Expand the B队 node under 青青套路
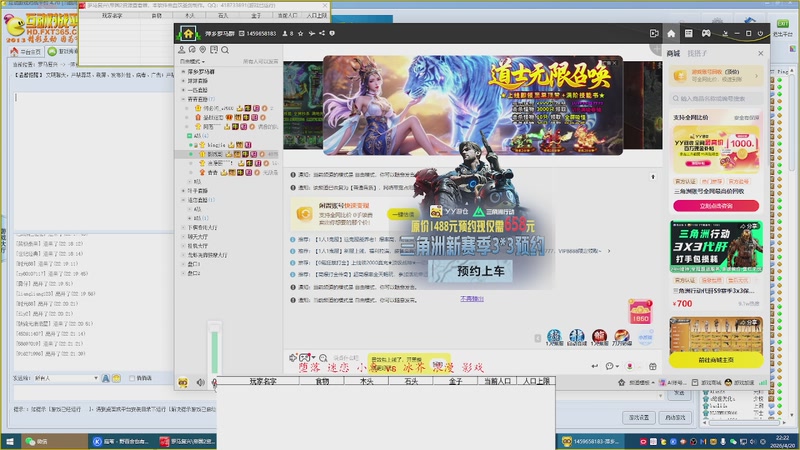 pyautogui.click(x=190, y=182)
